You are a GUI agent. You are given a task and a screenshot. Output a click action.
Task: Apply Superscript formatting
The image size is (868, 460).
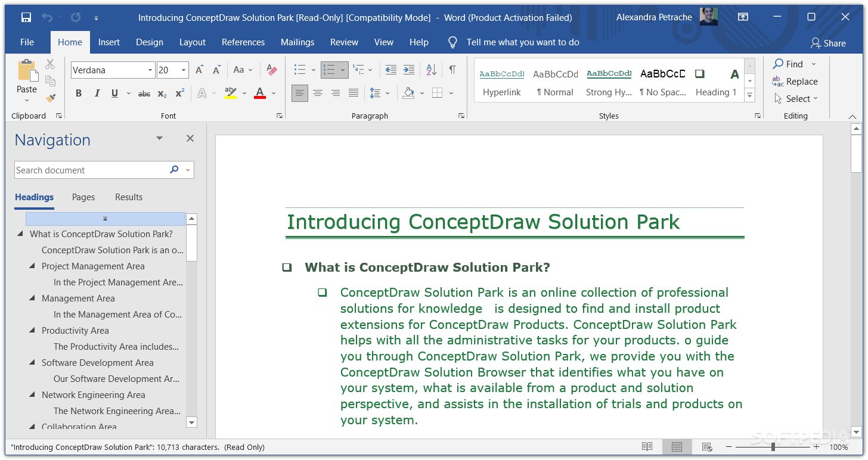tap(179, 94)
